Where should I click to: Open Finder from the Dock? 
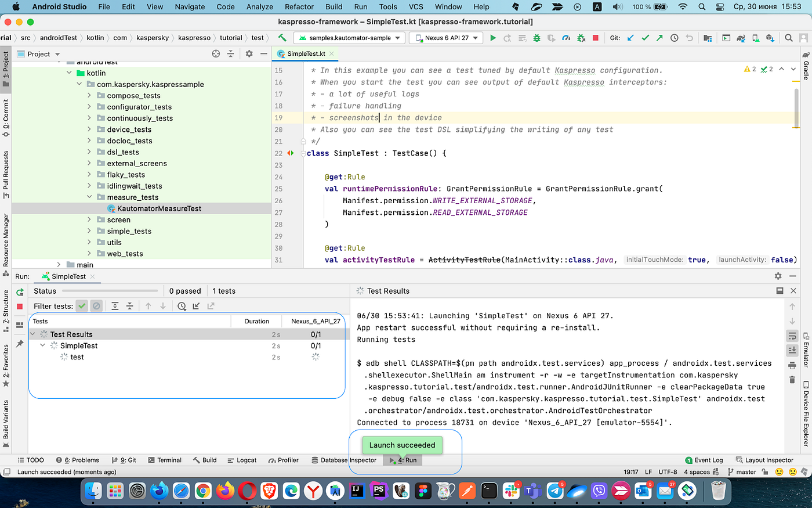click(93, 491)
